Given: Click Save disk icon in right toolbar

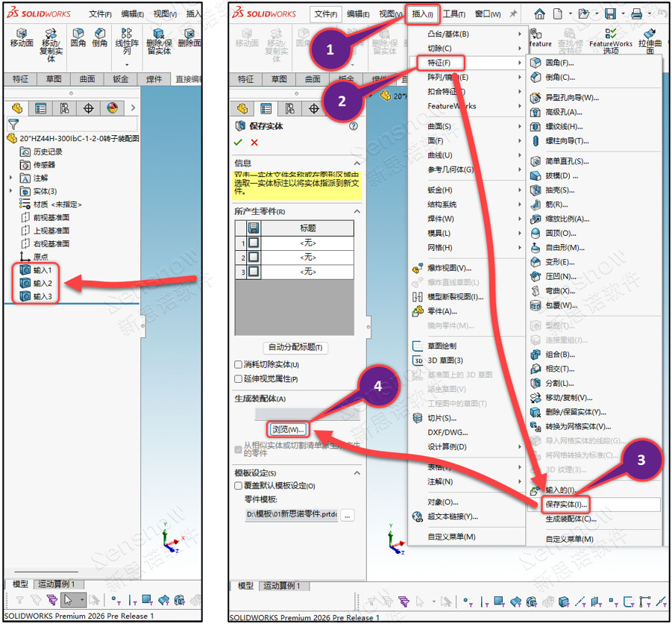Looking at the screenshot, I should click(610, 13).
